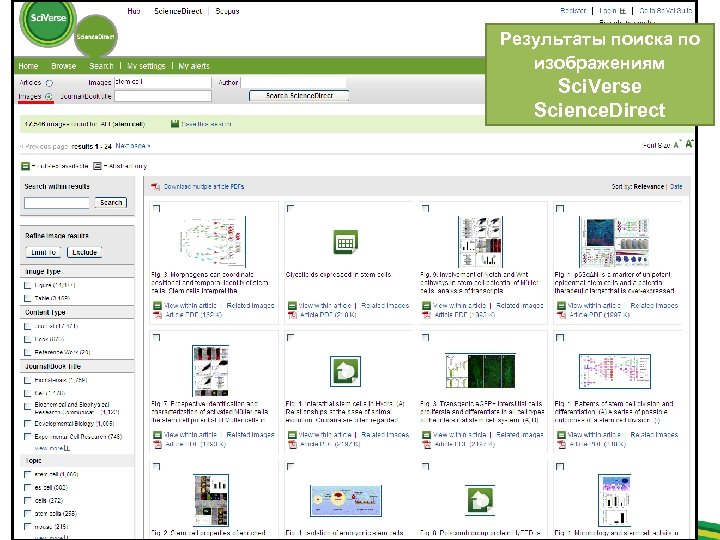Click the Save this search disk icon
This screenshot has width=720, height=540.
pyautogui.click(x=174, y=124)
